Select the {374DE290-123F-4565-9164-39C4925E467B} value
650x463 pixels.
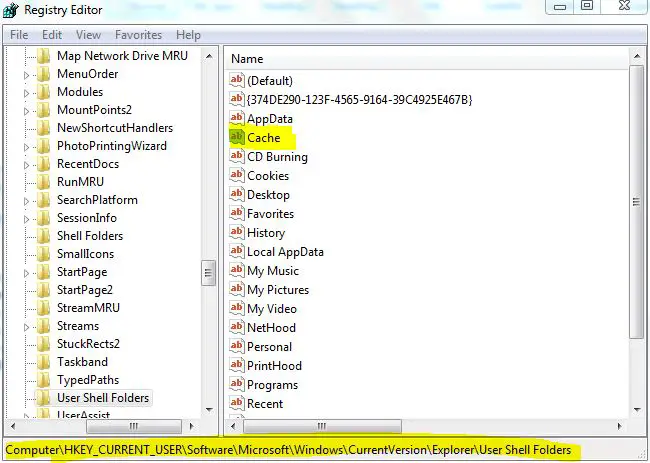click(359, 99)
